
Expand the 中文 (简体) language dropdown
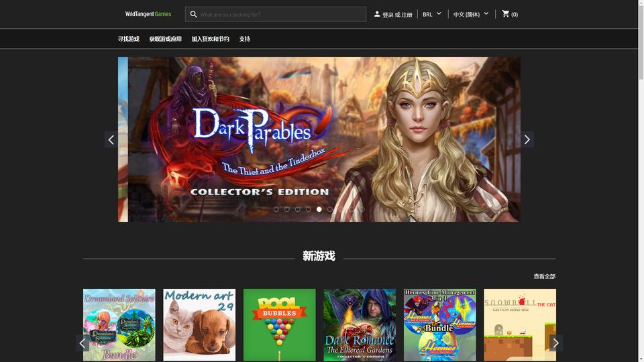pyautogui.click(x=471, y=14)
